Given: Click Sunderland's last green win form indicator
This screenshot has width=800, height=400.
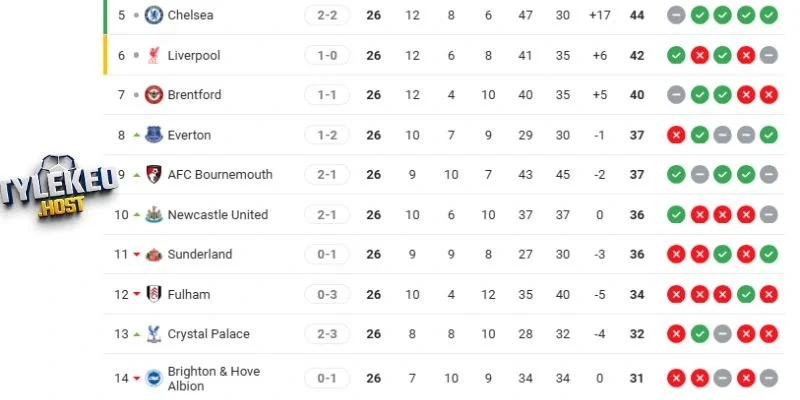Looking at the screenshot, I should pyautogui.click(x=768, y=255).
